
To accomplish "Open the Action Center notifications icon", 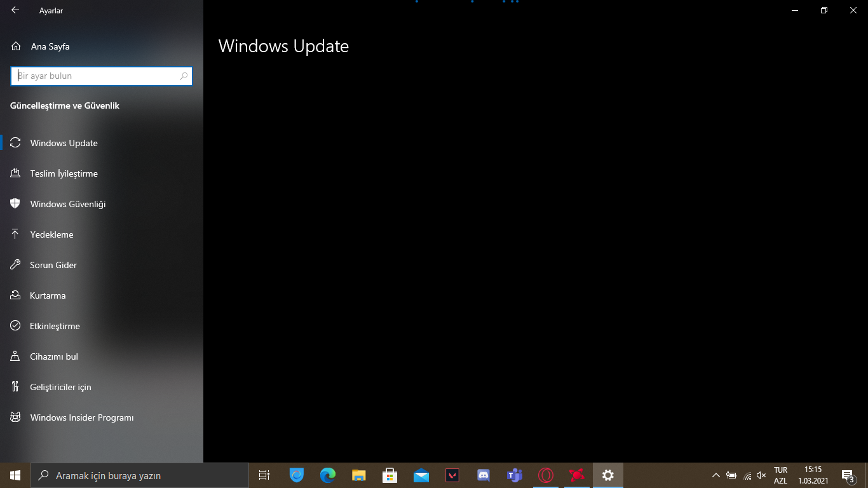I will click(x=848, y=475).
